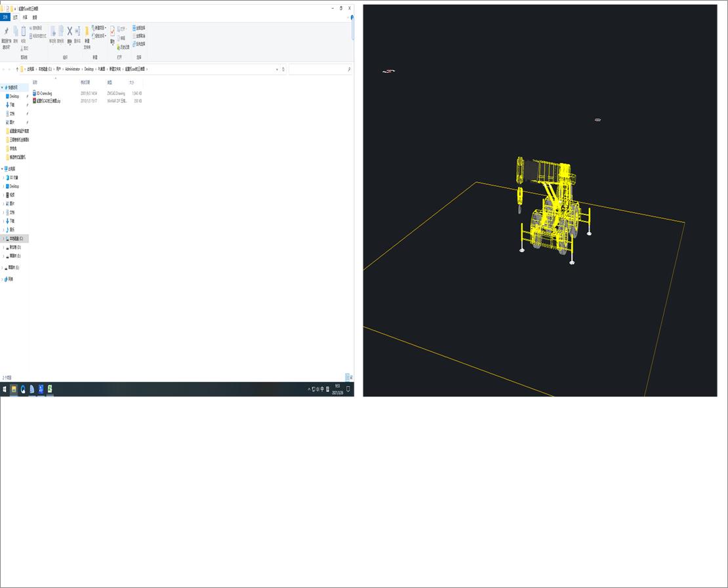Click the Select all ribbon item
Screen dimensions: 728x588
pos(139,28)
